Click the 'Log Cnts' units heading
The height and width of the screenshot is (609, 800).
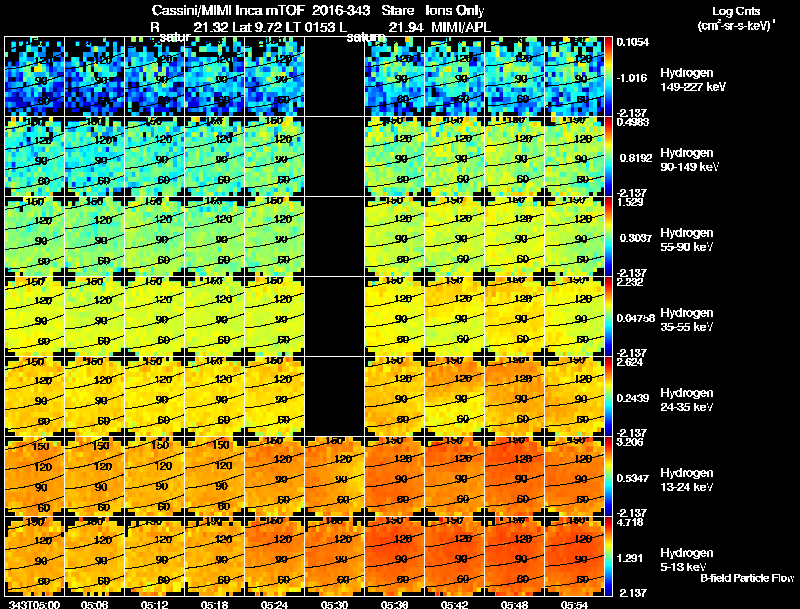click(x=736, y=11)
